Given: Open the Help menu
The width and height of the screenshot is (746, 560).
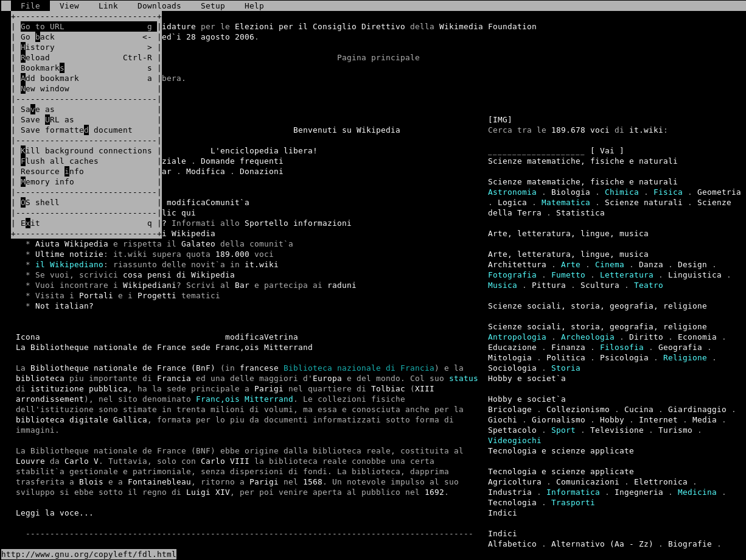Looking at the screenshot, I should 254,5.
